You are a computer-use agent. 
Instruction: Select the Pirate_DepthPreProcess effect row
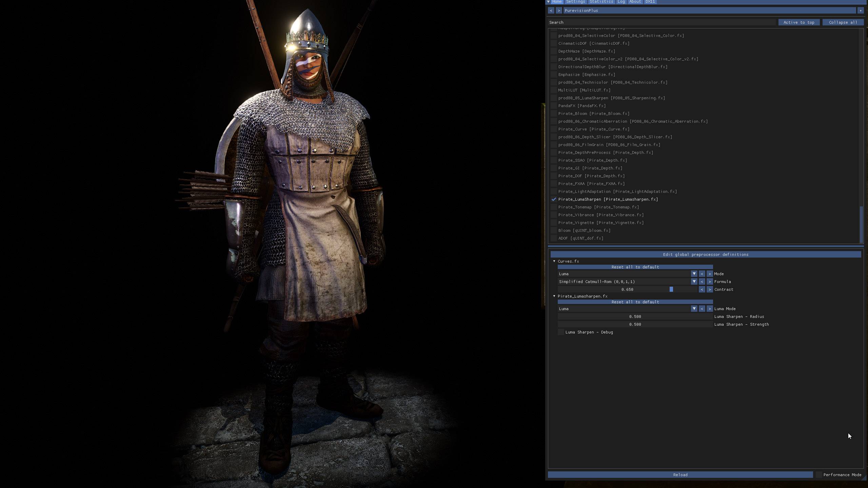606,152
